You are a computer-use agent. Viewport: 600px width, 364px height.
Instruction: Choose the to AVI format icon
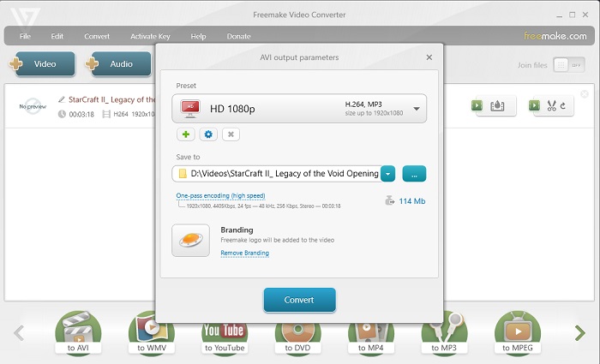(78, 332)
